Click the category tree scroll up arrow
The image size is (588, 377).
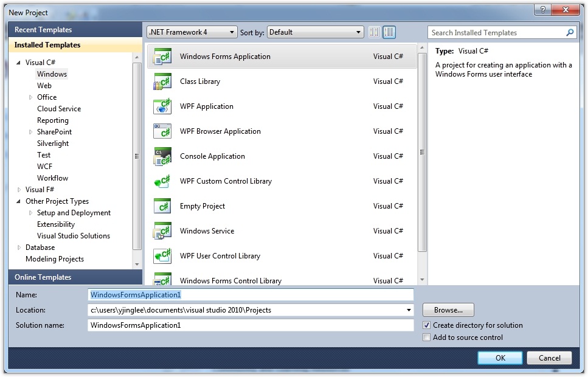pyautogui.click(x=137, y=57)
